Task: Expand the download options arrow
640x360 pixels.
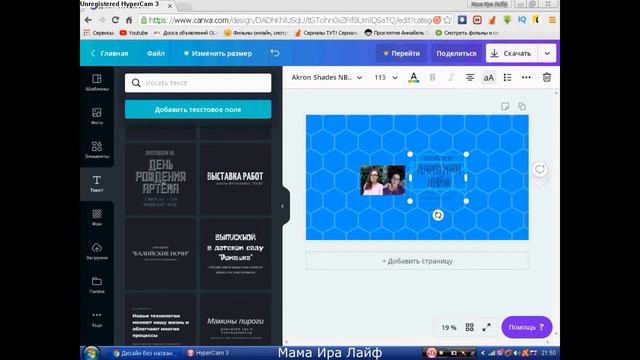Action: point(547,53)
